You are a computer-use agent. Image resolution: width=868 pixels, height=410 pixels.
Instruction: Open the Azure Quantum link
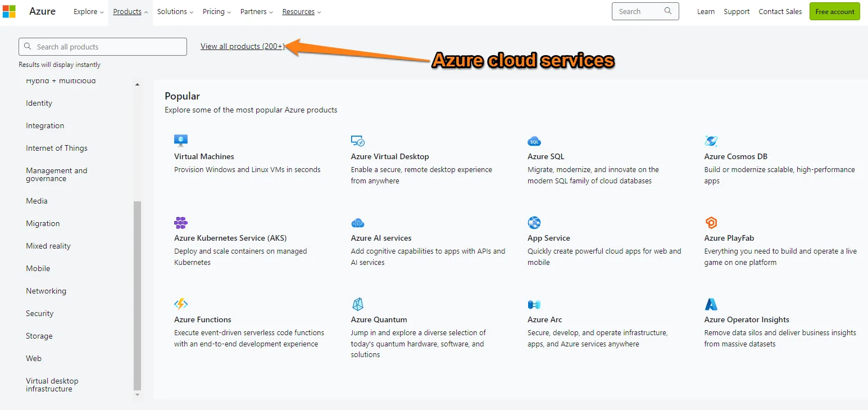click(379, 319)
